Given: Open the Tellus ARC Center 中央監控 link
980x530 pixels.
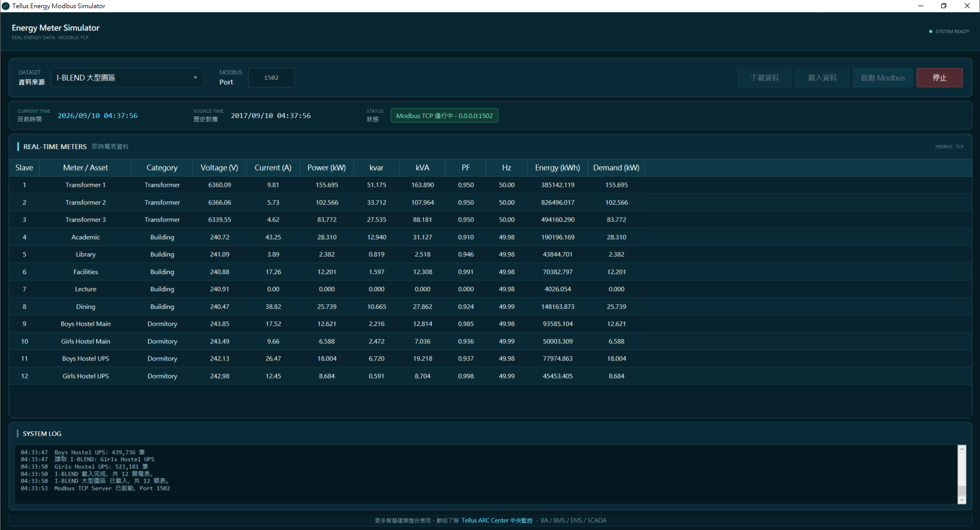Looking at the screenshot, I should coord(497,520).
